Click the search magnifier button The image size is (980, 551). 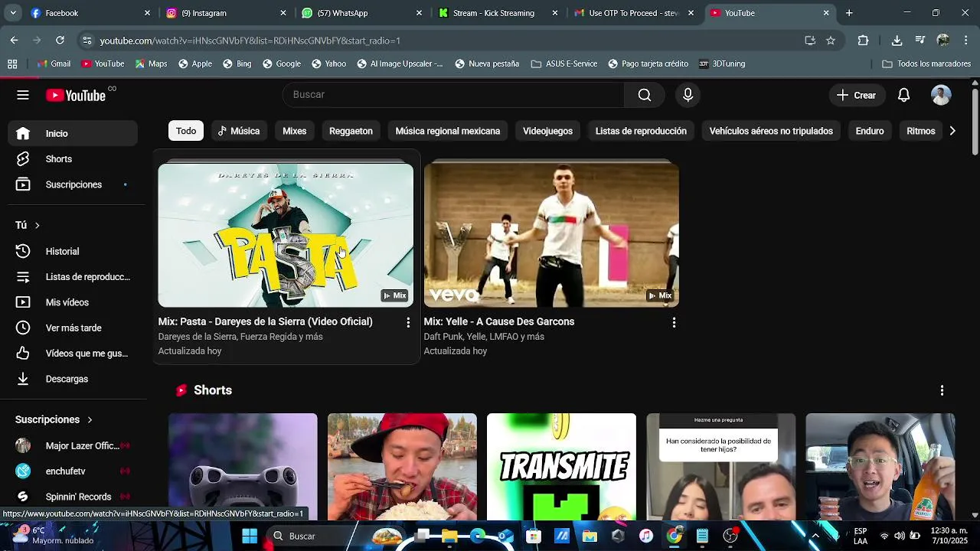[645, 95]
